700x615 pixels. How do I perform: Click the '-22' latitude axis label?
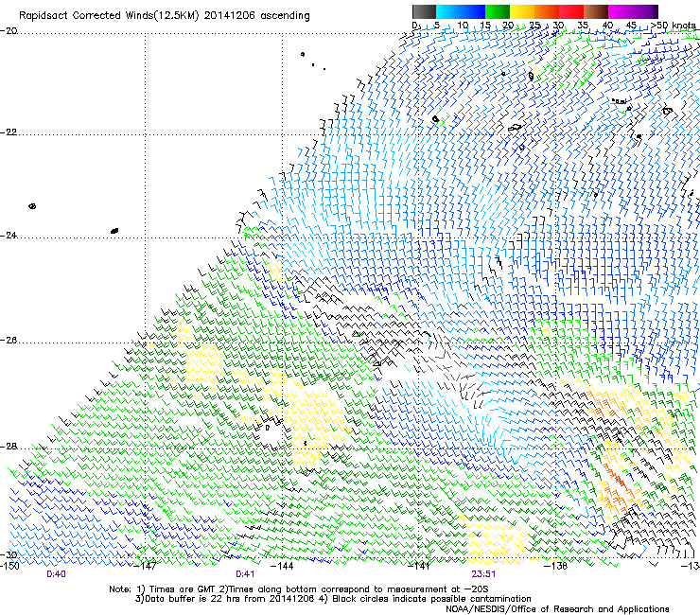(x=9, y=132)
